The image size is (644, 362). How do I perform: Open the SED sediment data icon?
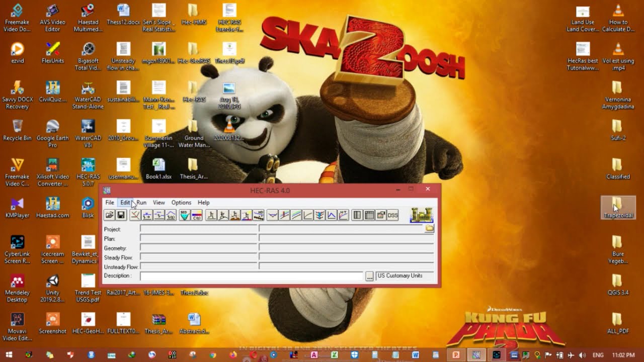pyautogui.click(x=185, y=215)
